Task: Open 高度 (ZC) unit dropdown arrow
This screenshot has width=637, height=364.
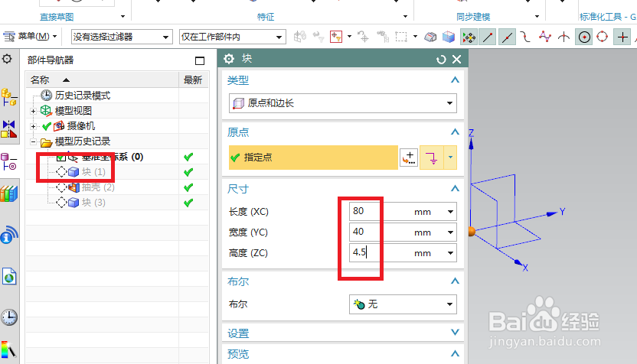Action: pyautogui.click(x=450, y=253)
